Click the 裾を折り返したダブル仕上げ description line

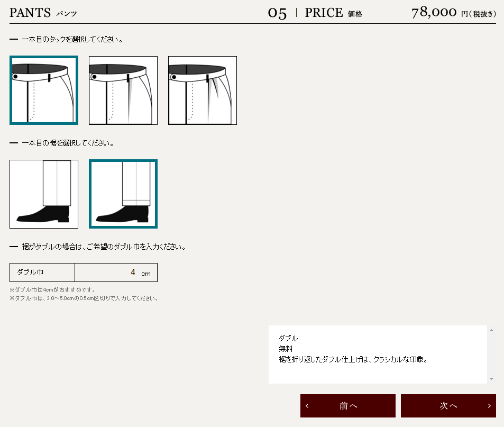pyautogui.click(x=353, y=359)
